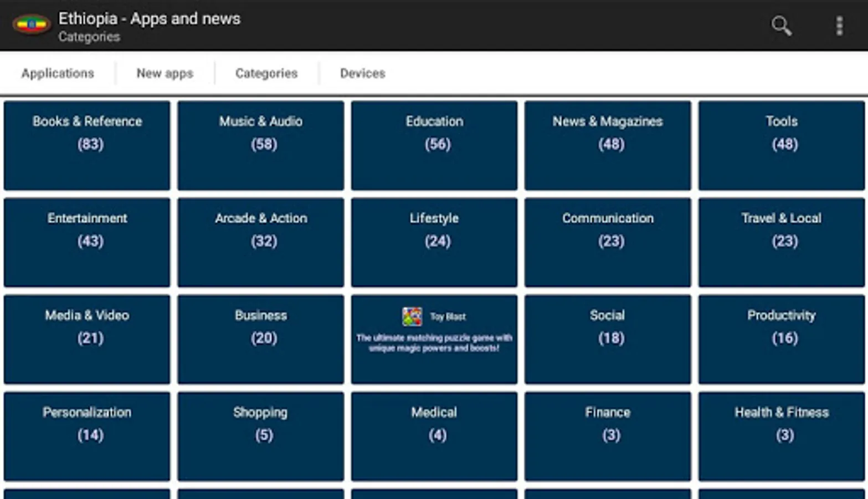Switch to the New apps tab
This screenshot has width=868, height=499.
[165, 73]
